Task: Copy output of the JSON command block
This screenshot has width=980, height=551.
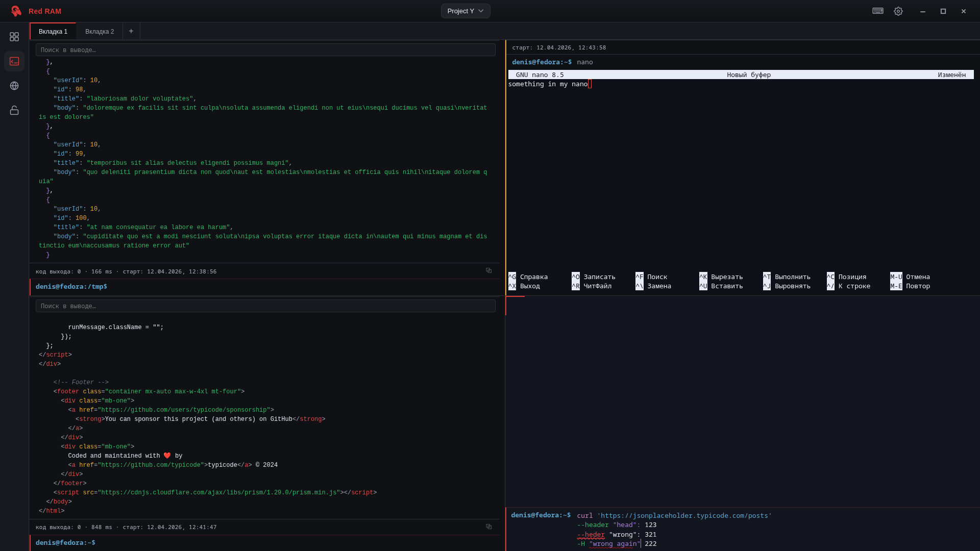Action: click(488, 271)
